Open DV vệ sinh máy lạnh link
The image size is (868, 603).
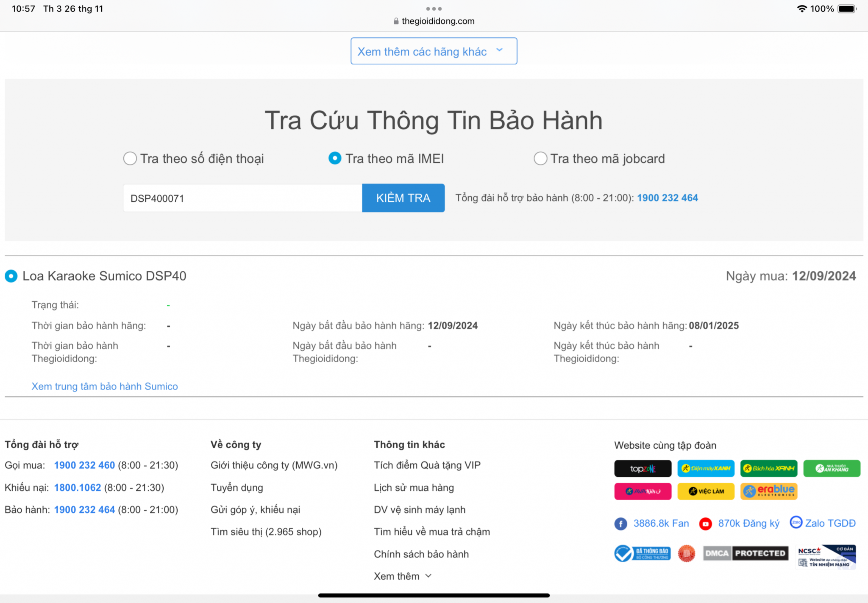(420, 510)
